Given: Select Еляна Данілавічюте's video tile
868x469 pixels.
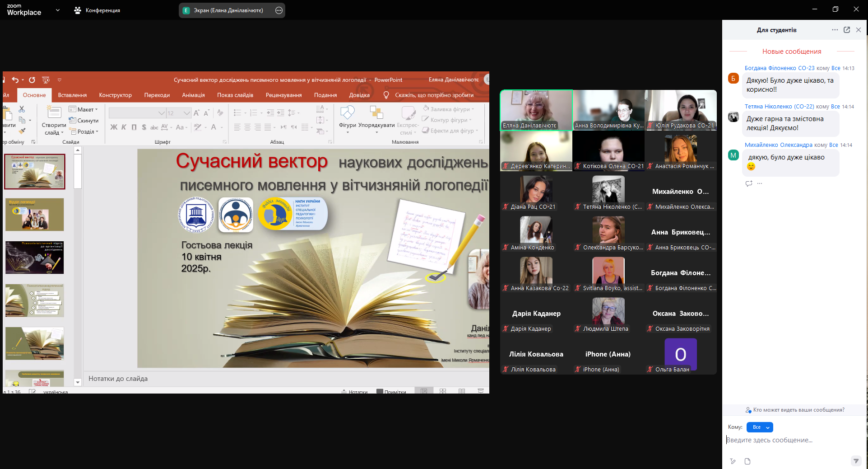Looking at the screenshot, I should tap(536, 110).
